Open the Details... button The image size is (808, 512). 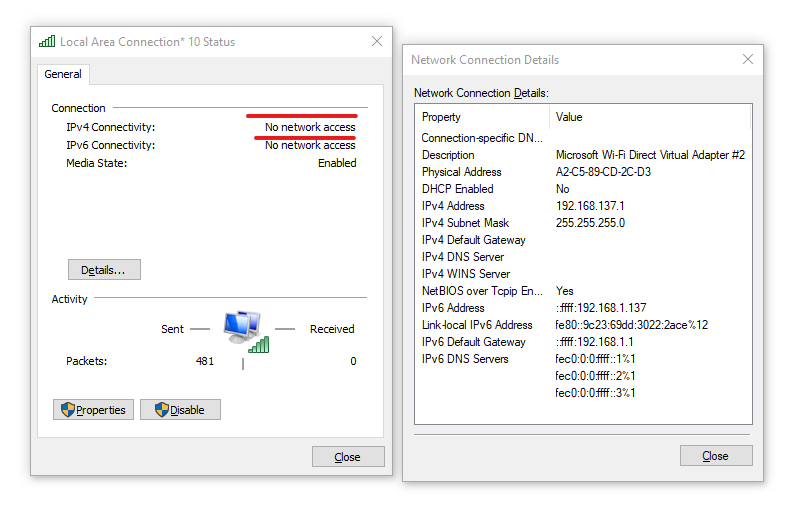pyautogui.click(x=104, y=269)
